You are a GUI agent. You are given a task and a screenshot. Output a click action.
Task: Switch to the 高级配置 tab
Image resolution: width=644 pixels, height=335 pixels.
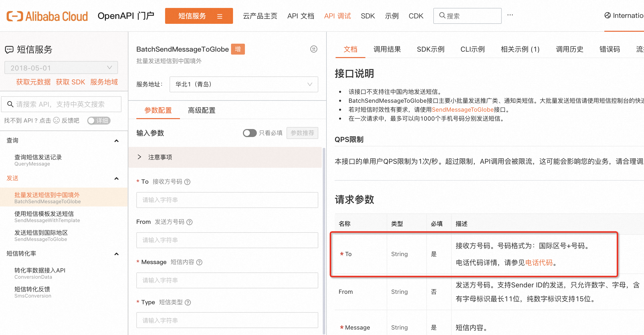point(202,110)
